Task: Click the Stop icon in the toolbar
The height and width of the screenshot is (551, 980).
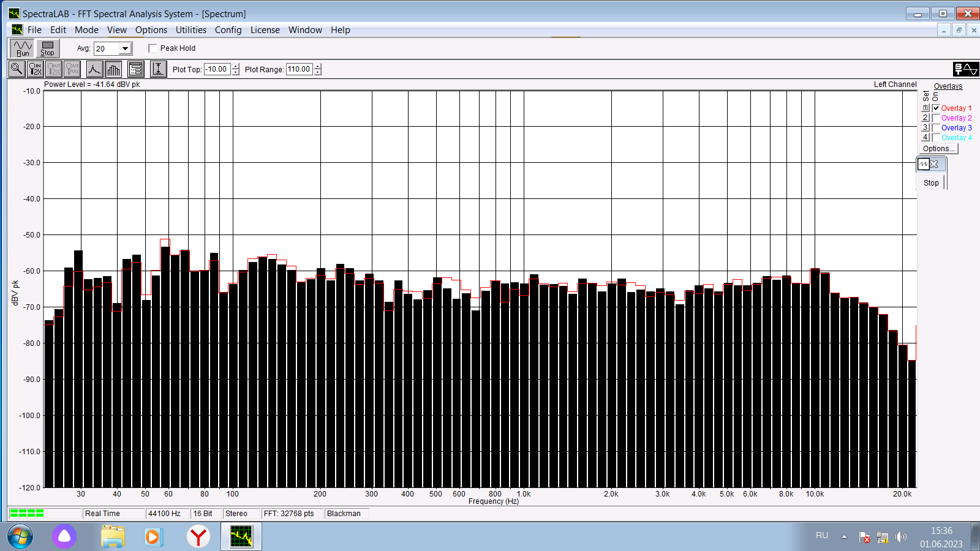Action: [48, 48]
